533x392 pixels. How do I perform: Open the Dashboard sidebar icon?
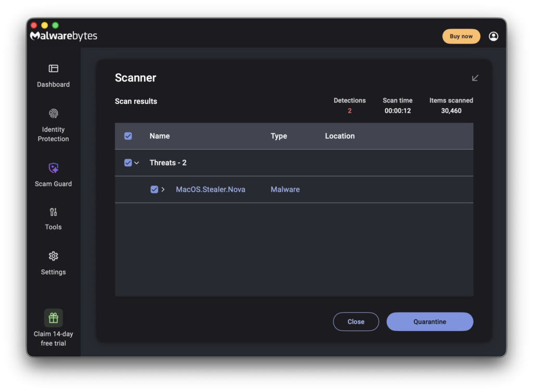click(x=54, y=69)
